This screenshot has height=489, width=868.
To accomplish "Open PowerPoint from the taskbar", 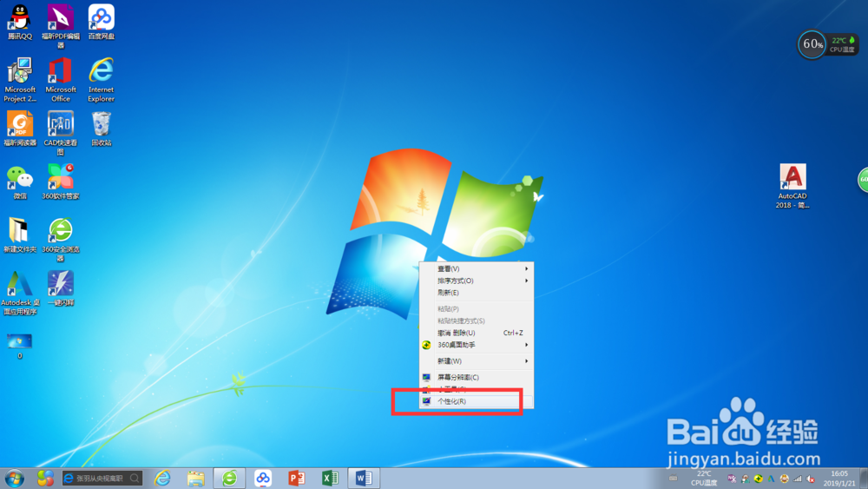I will [x=297, y=478].
